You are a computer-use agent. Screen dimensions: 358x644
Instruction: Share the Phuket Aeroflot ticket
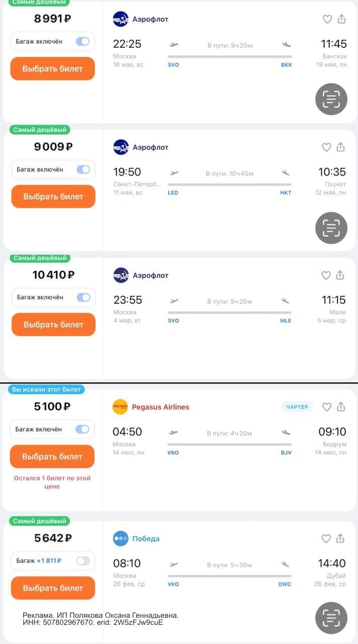pyautogui.click(x=340, y=146)
